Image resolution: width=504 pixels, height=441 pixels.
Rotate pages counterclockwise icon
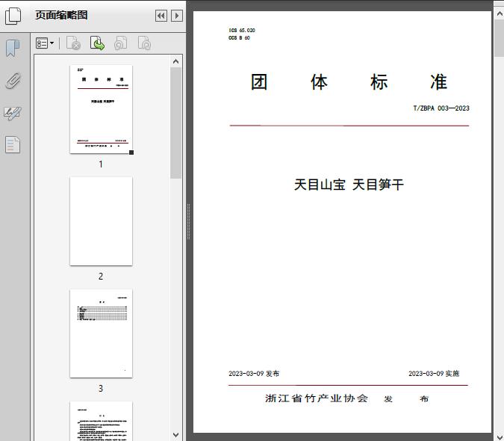(121, 44)
